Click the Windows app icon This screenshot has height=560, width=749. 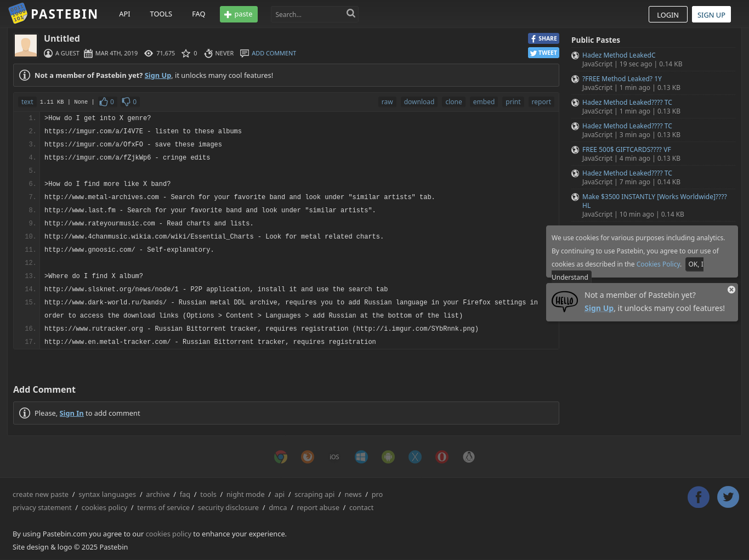tap(361, 457)
